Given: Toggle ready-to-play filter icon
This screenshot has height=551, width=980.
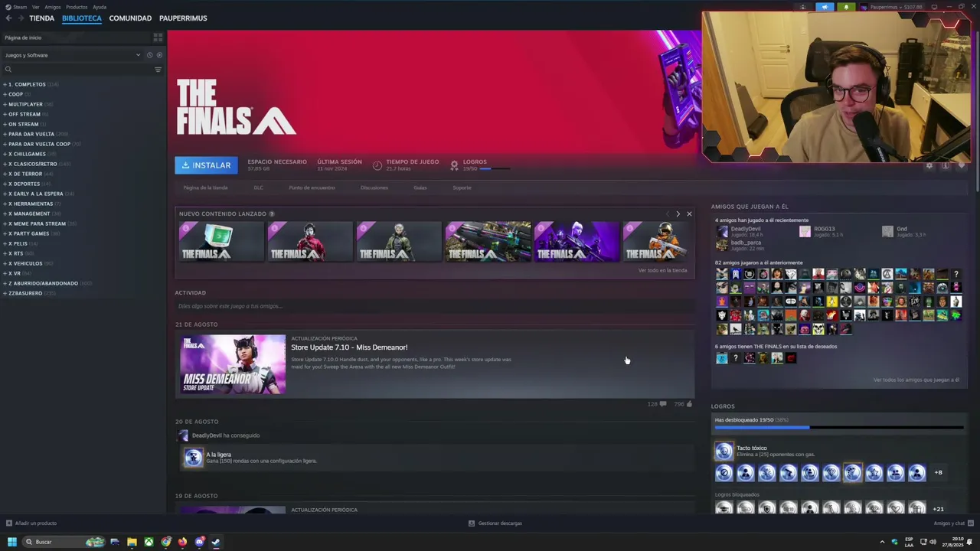Looking at the screenshot, I should pos(159,55).
